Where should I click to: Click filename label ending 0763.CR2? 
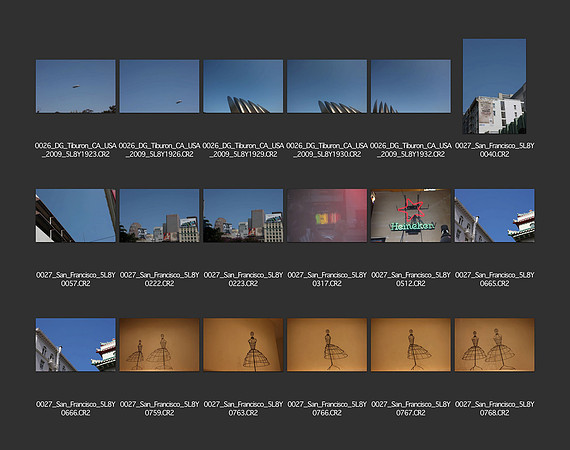pos(243,409)
